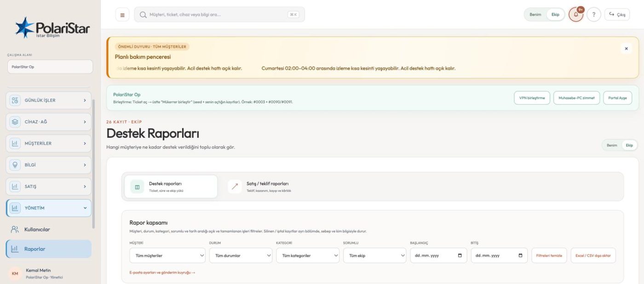Viewport: 644px width, 284px height.
Task: Select Ekip in the top bar toggle
Action: click(555, 15)
